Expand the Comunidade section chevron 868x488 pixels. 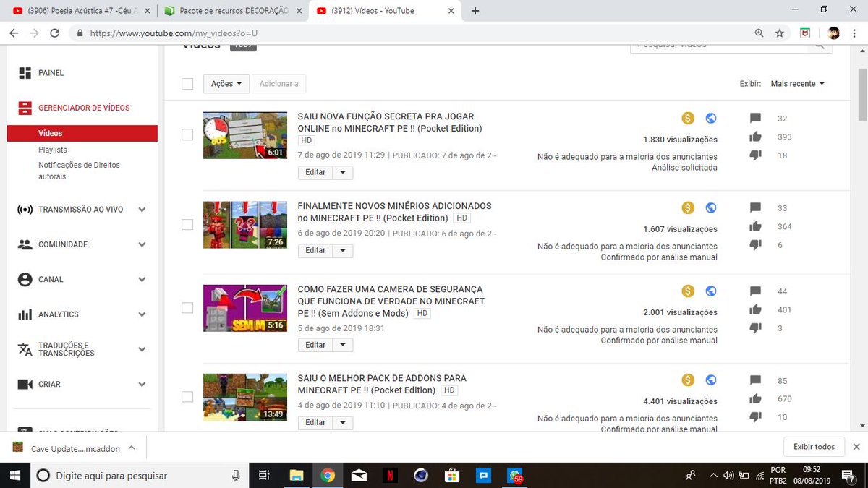(x=142, y=244)
